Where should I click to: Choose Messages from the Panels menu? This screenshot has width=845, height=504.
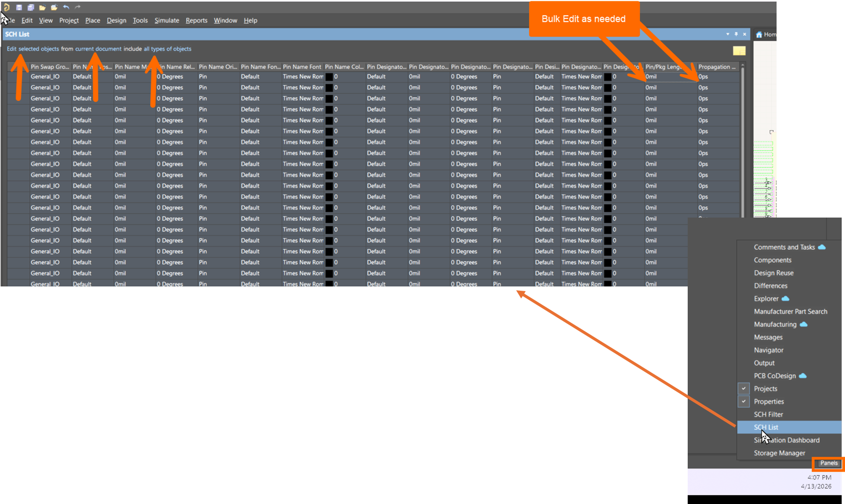click(789, 337)
